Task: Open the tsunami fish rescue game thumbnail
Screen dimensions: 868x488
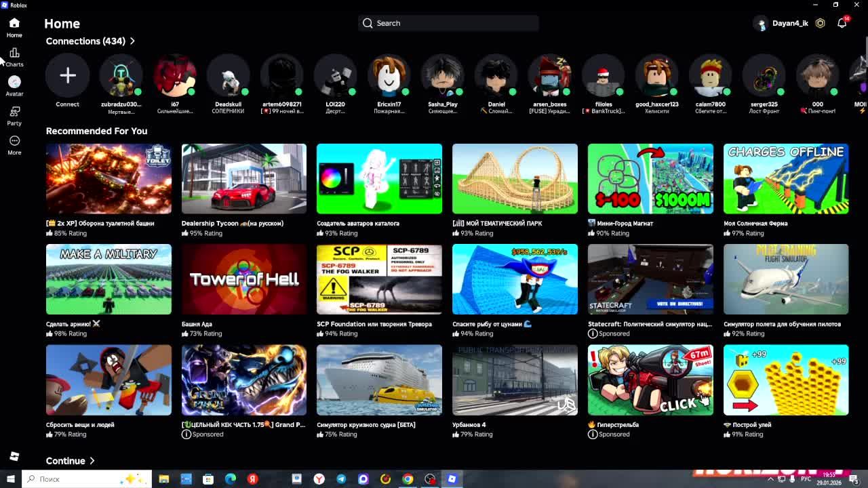Action: coord(515,279)
